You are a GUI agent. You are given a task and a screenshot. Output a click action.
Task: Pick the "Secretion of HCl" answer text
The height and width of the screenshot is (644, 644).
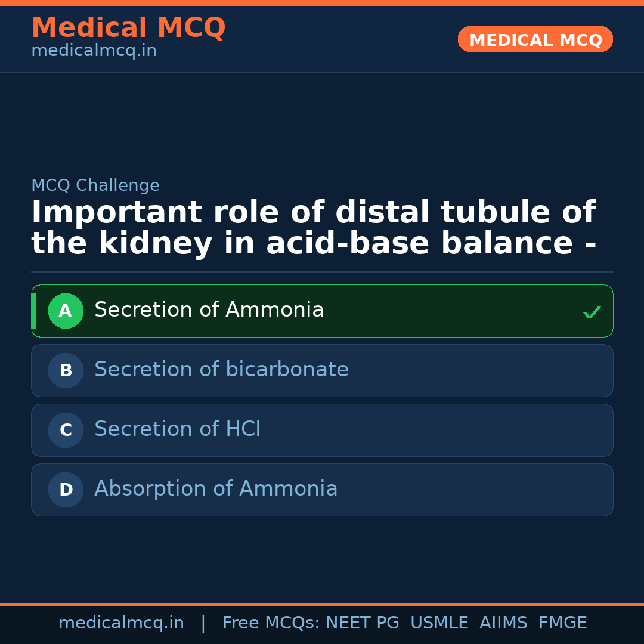tap(177, 429)
